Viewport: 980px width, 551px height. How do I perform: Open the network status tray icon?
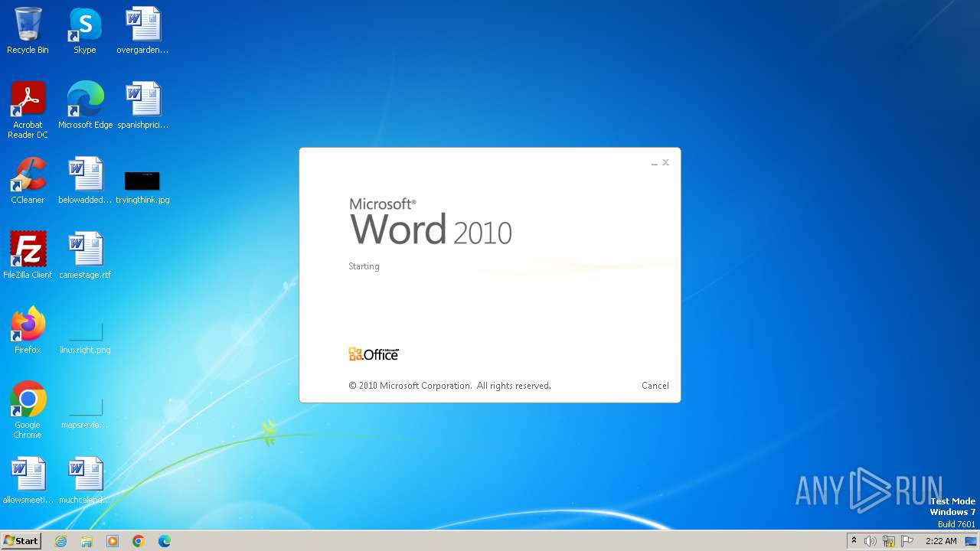889,541
